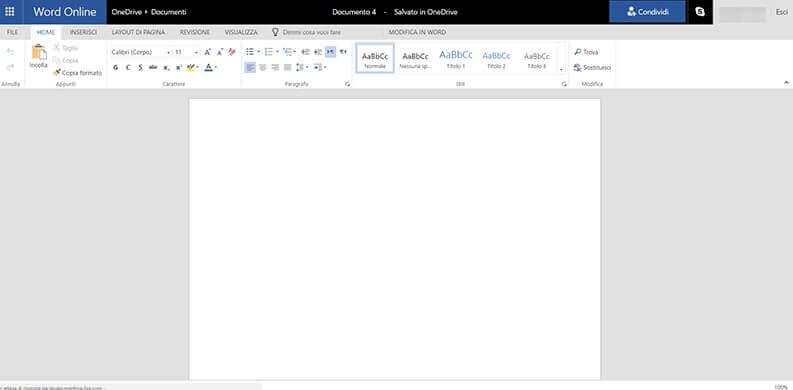
Task: Open Documenti breadcrumb link
Action: (x=168, y=12)
